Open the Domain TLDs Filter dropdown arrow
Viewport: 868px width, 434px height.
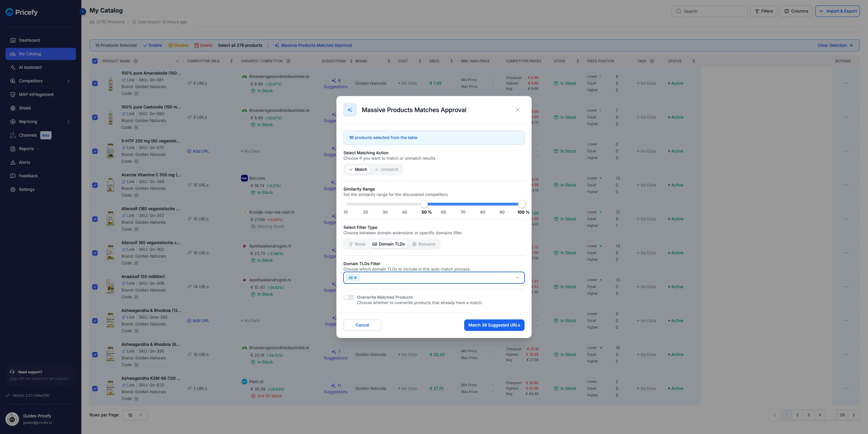point(517,278)
